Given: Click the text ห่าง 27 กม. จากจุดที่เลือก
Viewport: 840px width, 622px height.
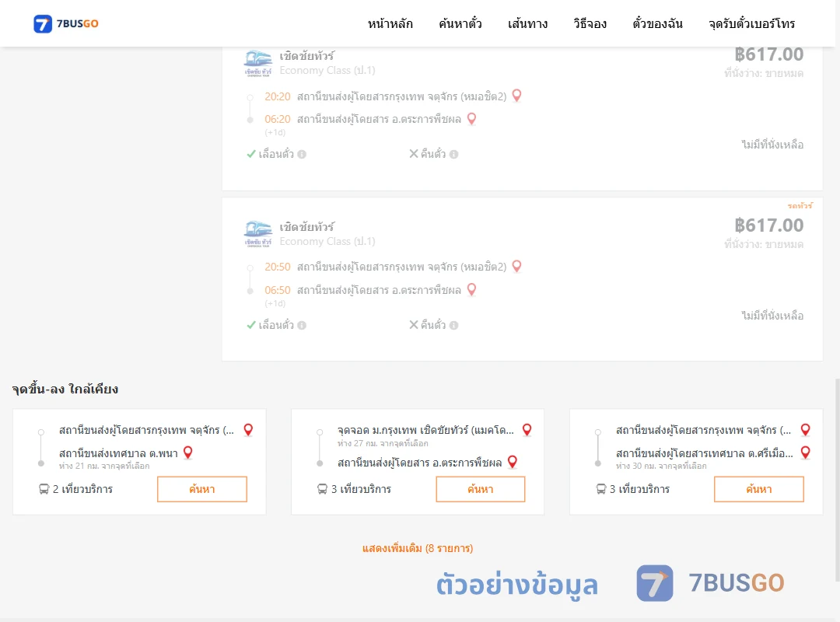Looking at the screenshot, I should point(383,444).
